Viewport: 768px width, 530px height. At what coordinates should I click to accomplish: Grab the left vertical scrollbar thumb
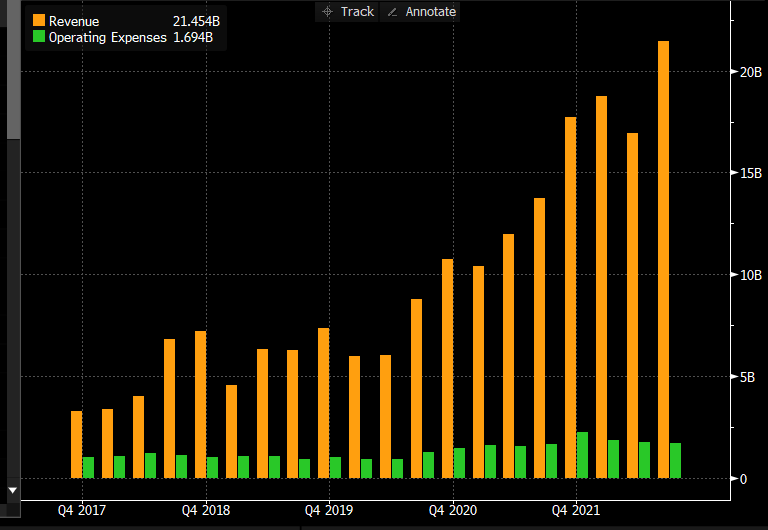(13, 70)
